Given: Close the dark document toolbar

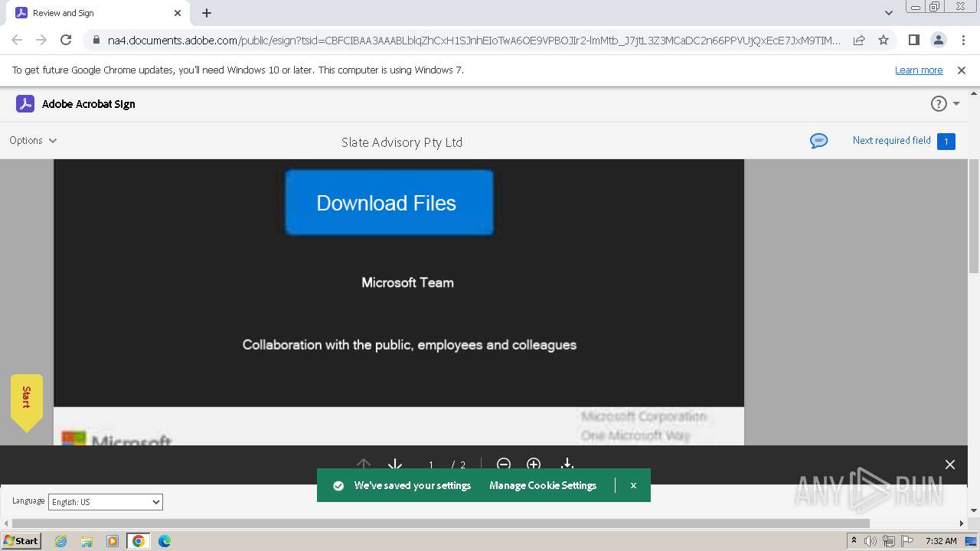Looking at the screenshot, I should coord(950,465).
